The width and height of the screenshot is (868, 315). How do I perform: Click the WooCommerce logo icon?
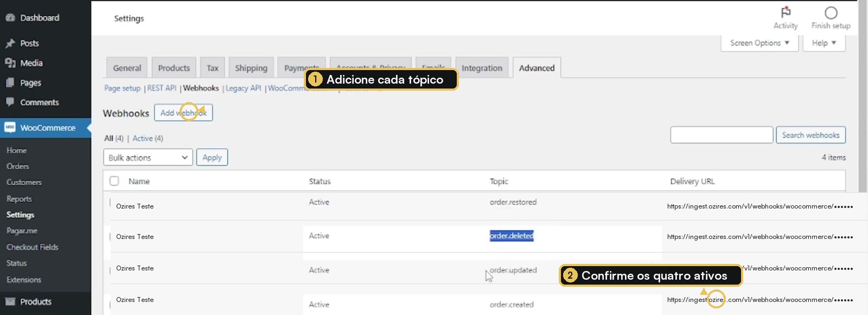click(x=10, y=128)
